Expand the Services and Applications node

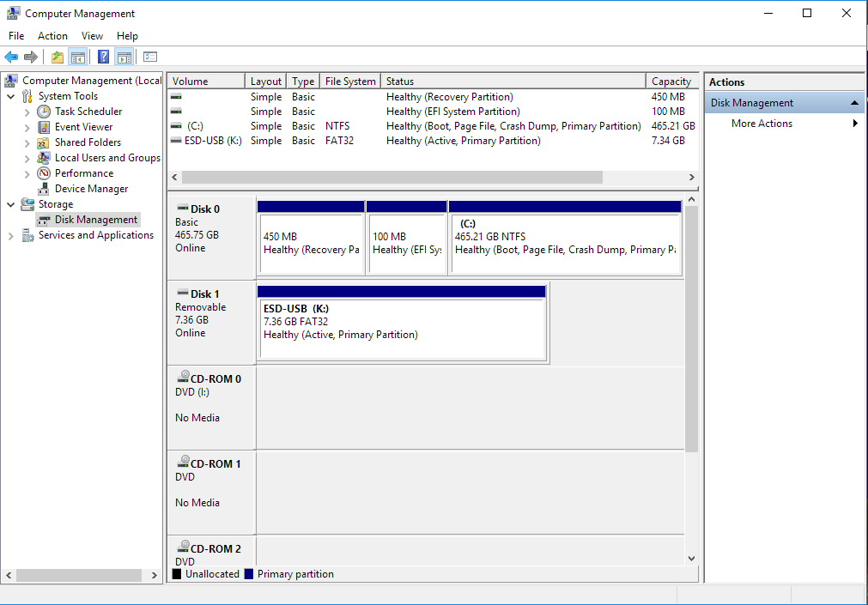pyautogui.click(x=10, y=236)
